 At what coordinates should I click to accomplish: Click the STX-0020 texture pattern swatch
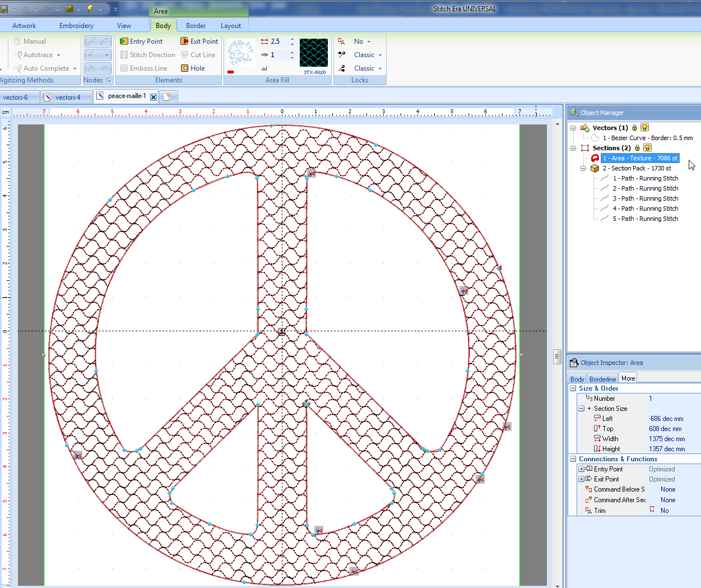(314, 54)
